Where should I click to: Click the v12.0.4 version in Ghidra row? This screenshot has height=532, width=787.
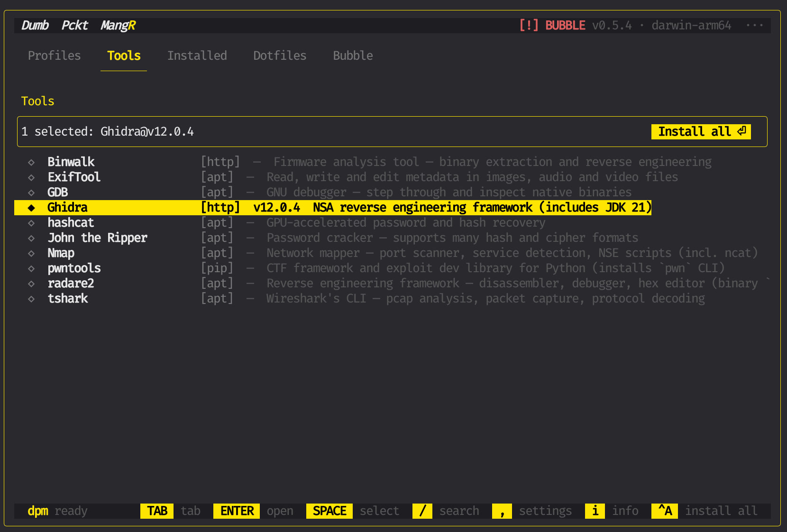277,208
